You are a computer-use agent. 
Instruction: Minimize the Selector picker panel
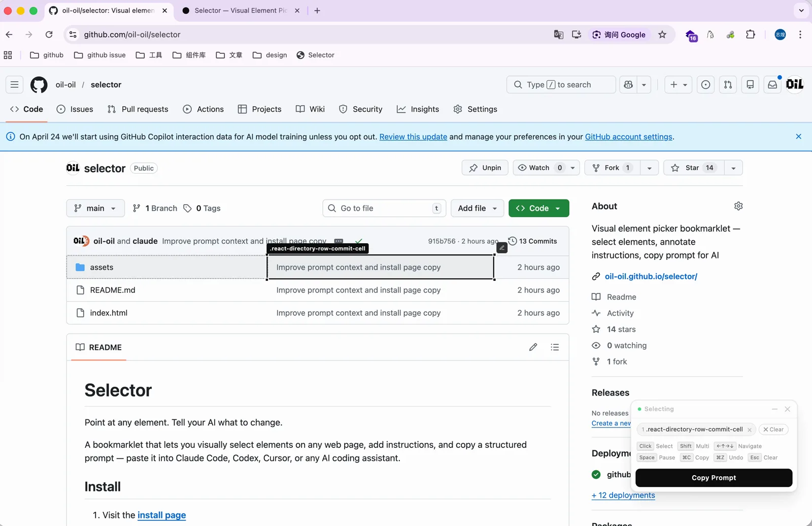click(x=774, y=409)
